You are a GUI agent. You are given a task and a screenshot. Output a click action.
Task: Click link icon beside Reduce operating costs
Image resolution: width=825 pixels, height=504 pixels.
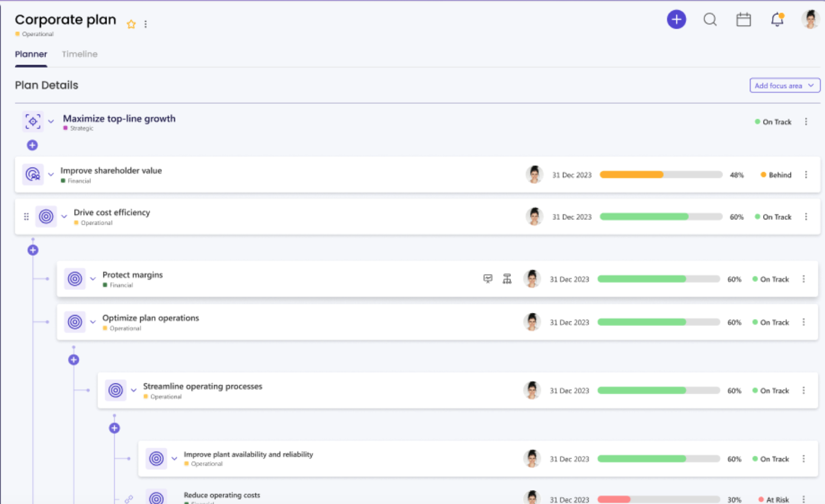pyautogui.click(x=129, y=499)
